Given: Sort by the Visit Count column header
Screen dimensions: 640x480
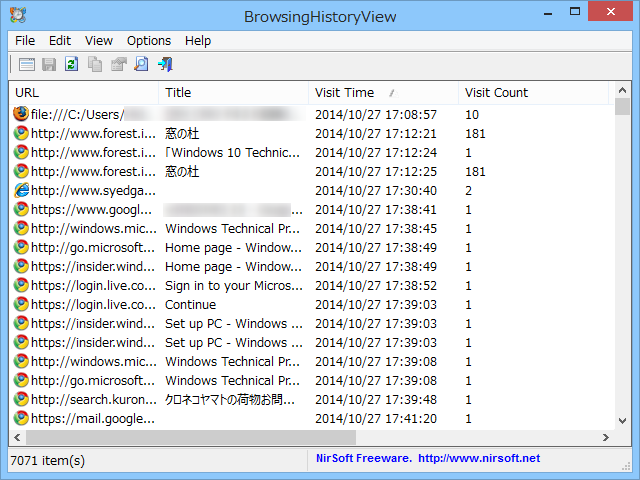Looking at the screenshot, I should (x=533, y=93).
